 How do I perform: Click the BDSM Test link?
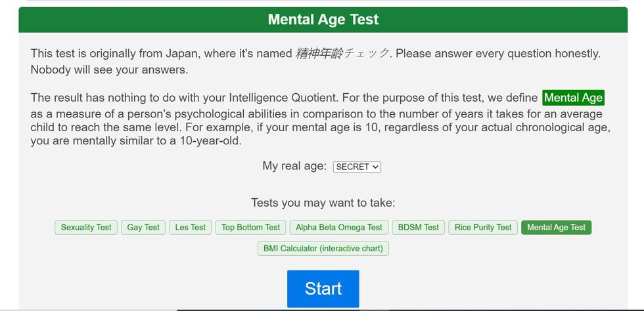(418, 228)
